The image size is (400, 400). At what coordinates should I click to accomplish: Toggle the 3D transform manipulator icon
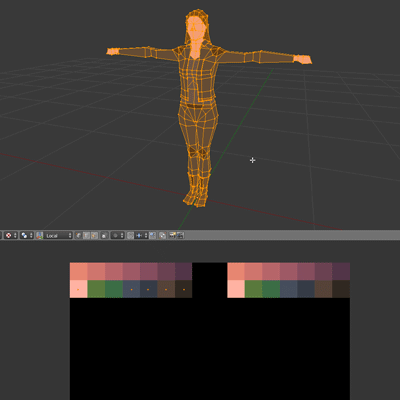click(x=40, y=235)
